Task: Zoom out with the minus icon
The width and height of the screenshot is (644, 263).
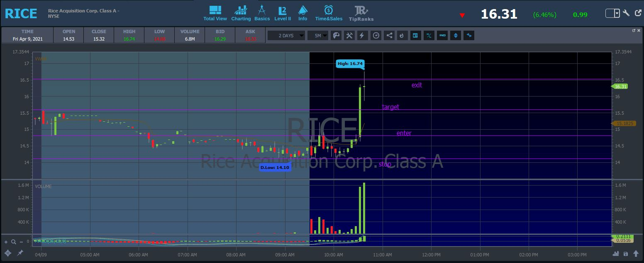Action: [x=21, y=242]
